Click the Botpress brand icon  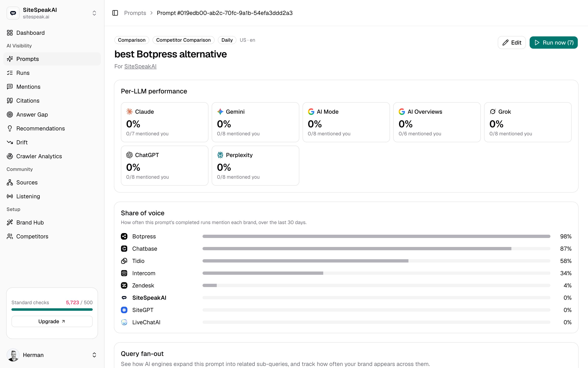tap(124, 236)
